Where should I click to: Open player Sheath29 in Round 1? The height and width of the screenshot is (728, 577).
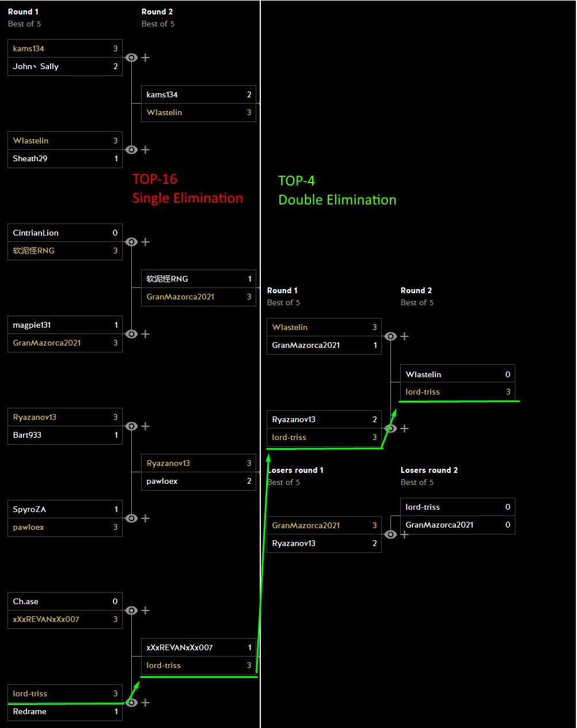coord(30,158)
